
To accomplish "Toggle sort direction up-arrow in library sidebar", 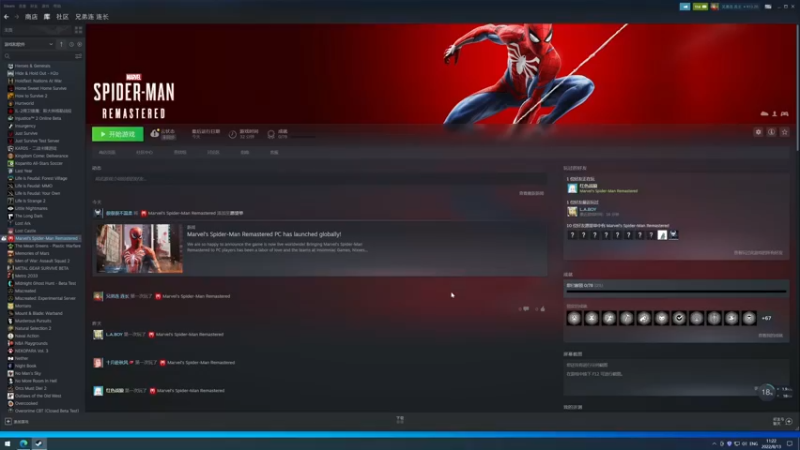I will 61,44.
